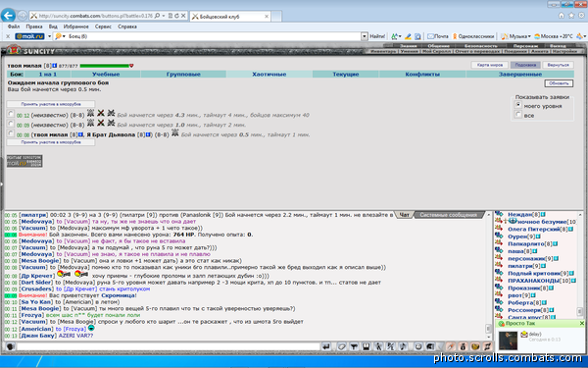The image size is (588, 368).
Task: Click the Обновить refresh button
Action: 559,83
